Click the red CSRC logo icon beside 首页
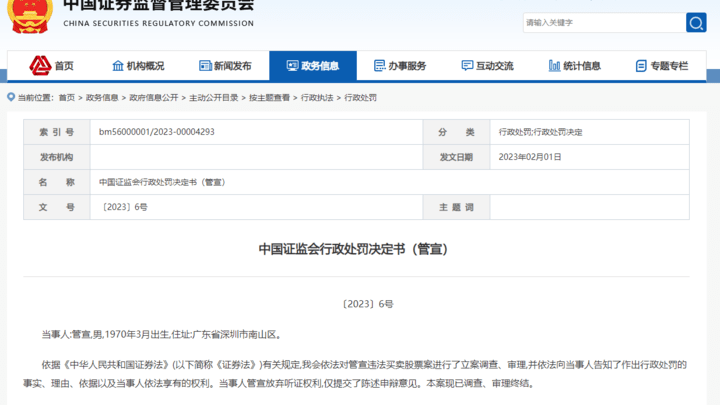 (40, 66)
